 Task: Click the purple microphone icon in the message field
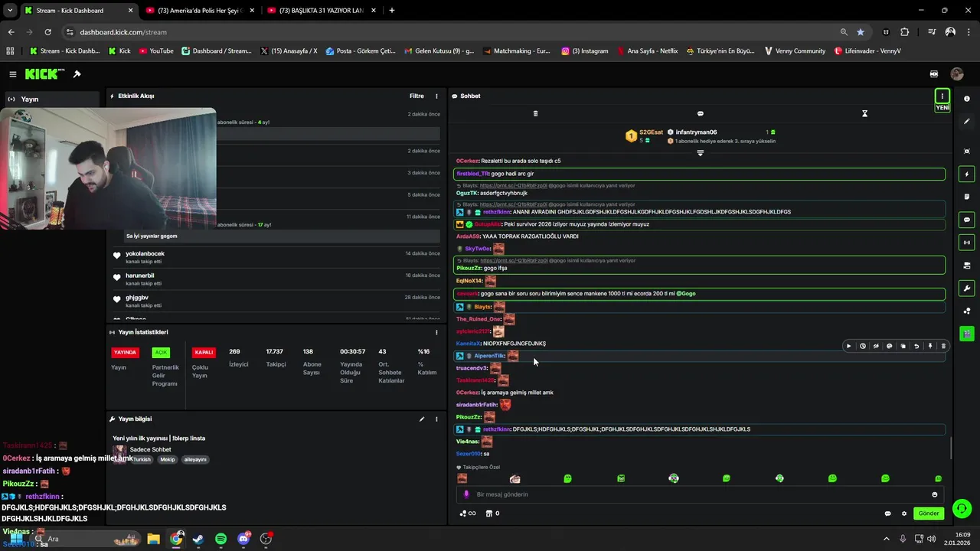[x=465, y=494]
